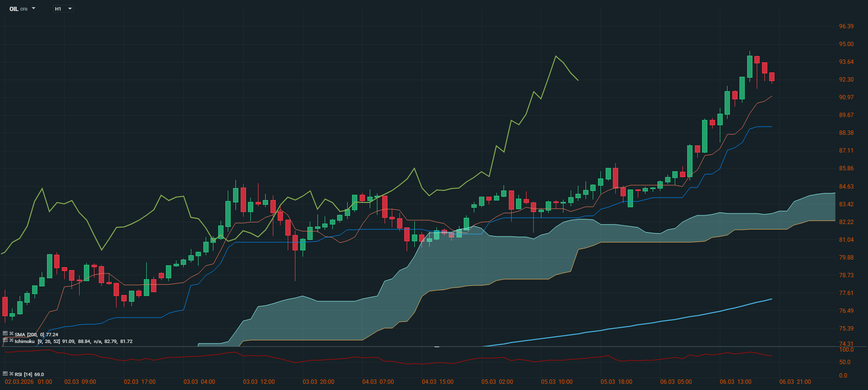Click the 95.00 price axis label

846,44
